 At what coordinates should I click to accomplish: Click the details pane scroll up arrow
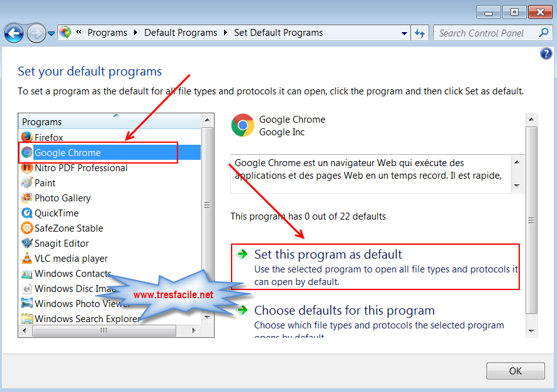[x=531, y=120]
